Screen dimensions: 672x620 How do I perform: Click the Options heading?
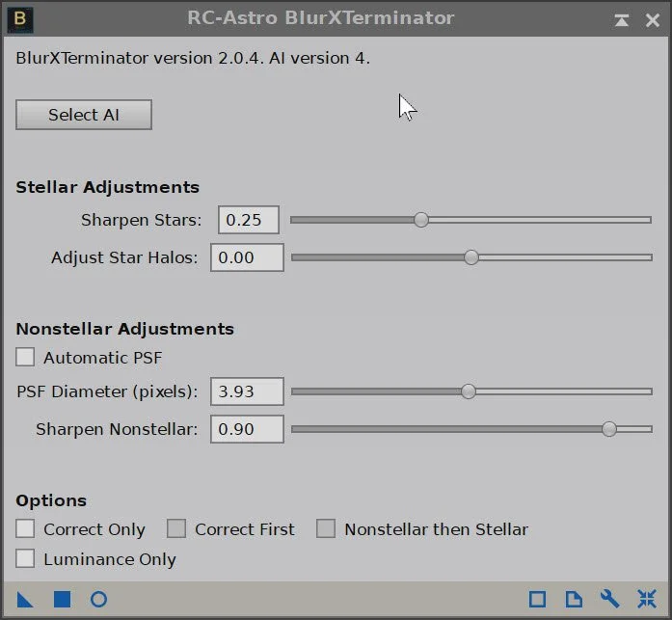coord(51,500)
